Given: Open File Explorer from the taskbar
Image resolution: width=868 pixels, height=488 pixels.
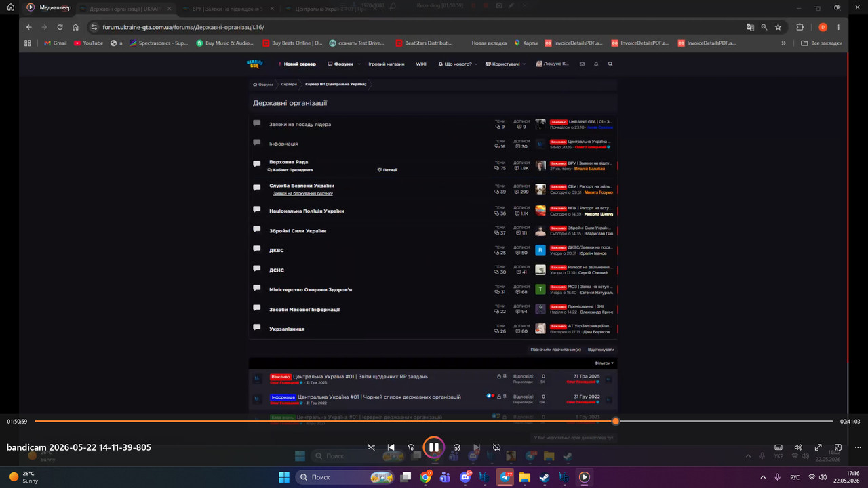Looking at the screenshot, I should (x=525, y=476).
